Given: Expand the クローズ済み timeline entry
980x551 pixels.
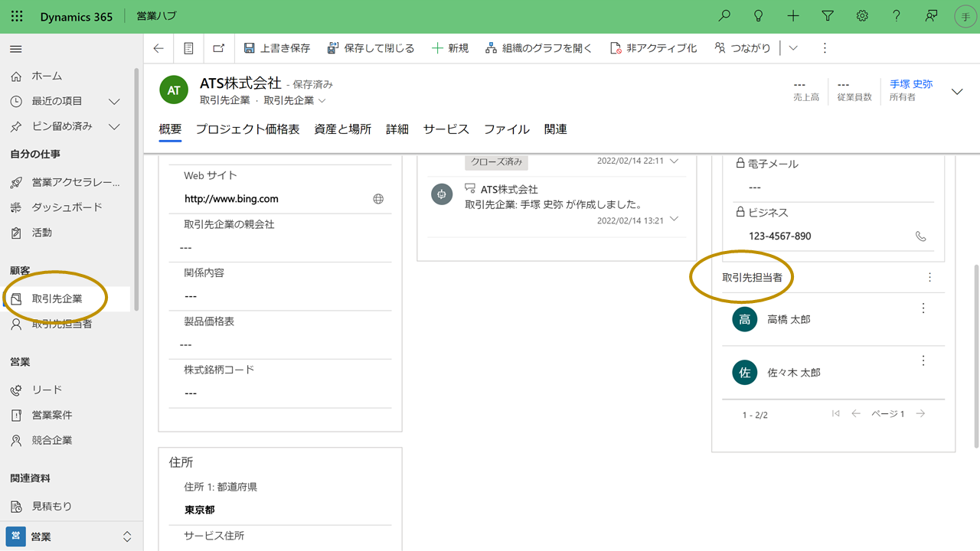Looking at the screenshot, I should click(674, 161).
